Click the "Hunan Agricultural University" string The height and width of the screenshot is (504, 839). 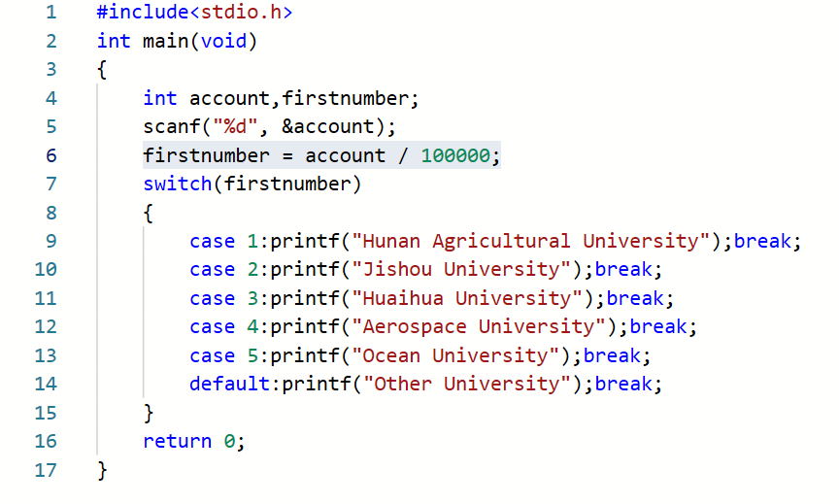[x=530, y=241]
